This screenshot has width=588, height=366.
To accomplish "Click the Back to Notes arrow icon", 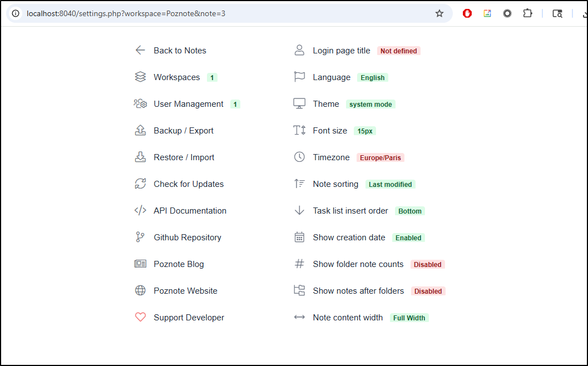I will [x=140, y=51].
